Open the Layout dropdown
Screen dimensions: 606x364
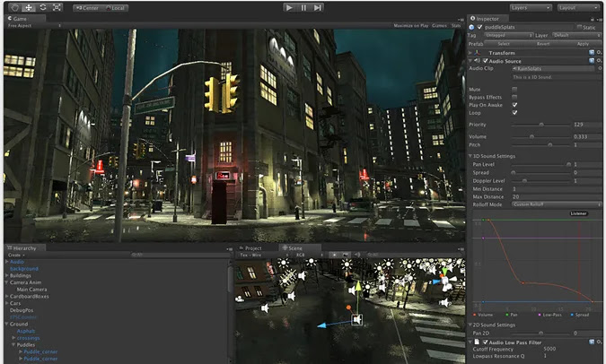tap(578, 8)
